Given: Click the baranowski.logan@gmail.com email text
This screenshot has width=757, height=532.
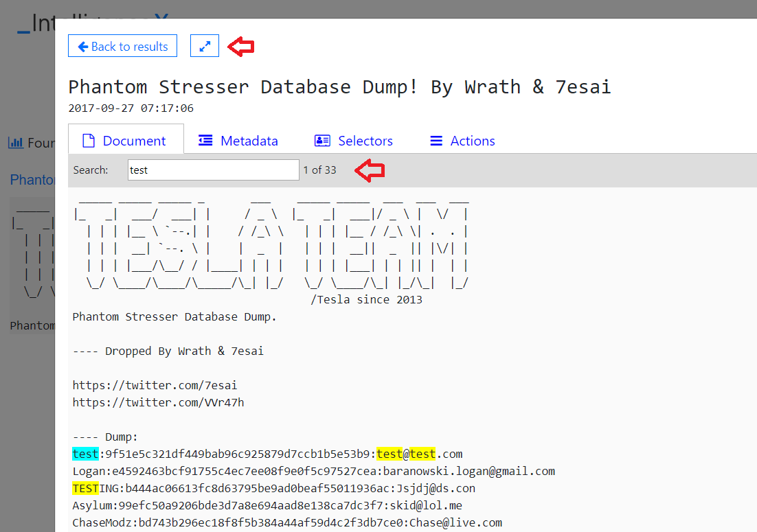Looking at the screenshot, I should (x=468, y=471).
